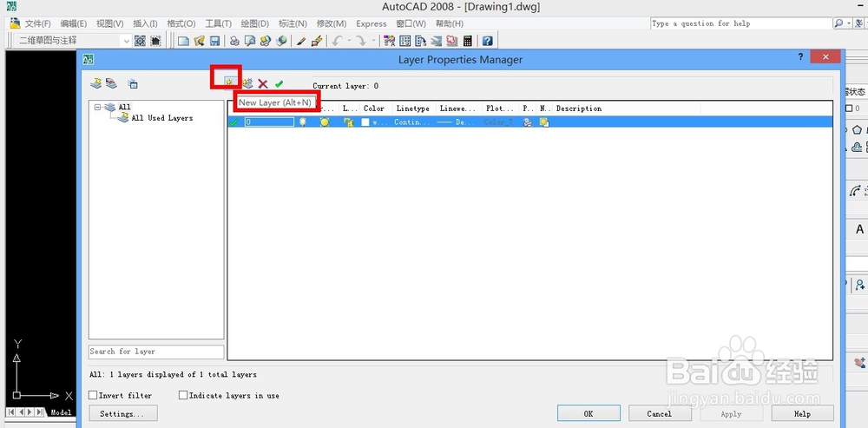Toggle the padlock Lock icon for layer 0

click(x=349, y=122)
